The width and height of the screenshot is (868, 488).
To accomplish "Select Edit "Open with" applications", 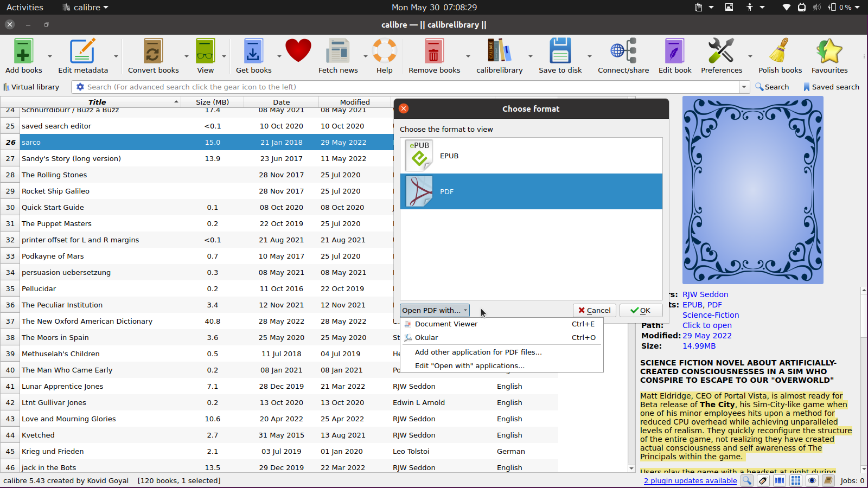I will click(x=501, y=365).
